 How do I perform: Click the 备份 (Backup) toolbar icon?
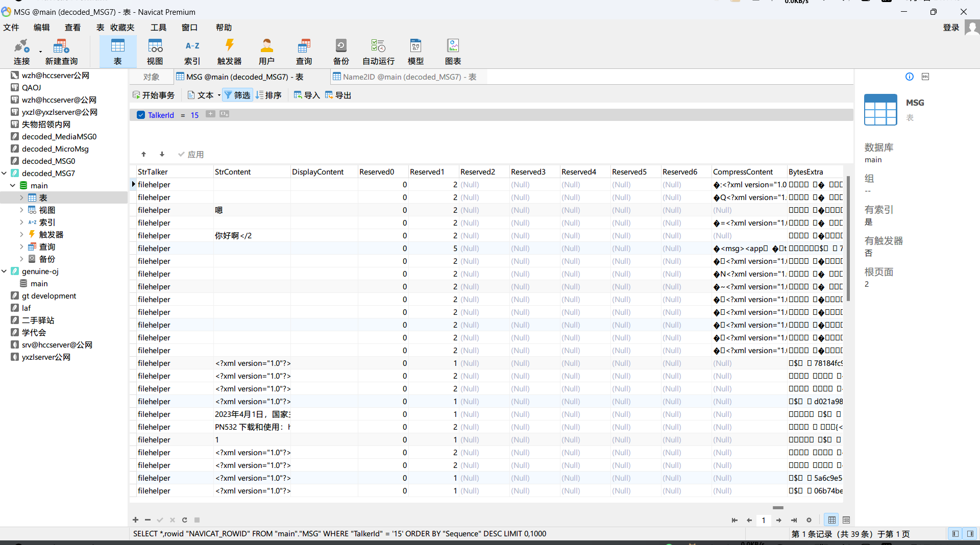coord(341,52)
